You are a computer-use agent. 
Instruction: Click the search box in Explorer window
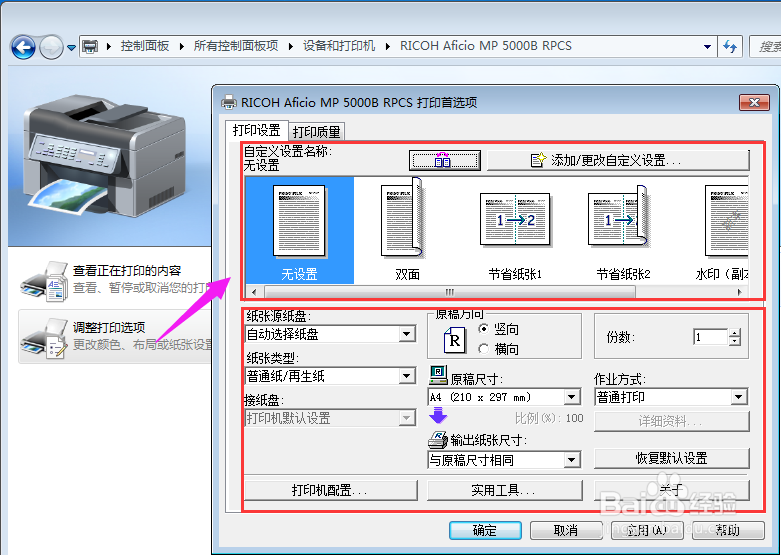click(x=765, y=47)
